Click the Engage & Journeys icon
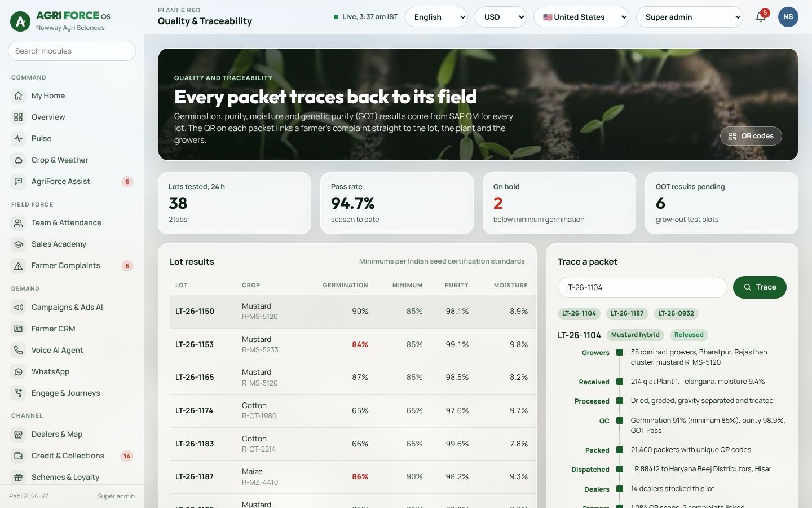 [x=19, y=393]
